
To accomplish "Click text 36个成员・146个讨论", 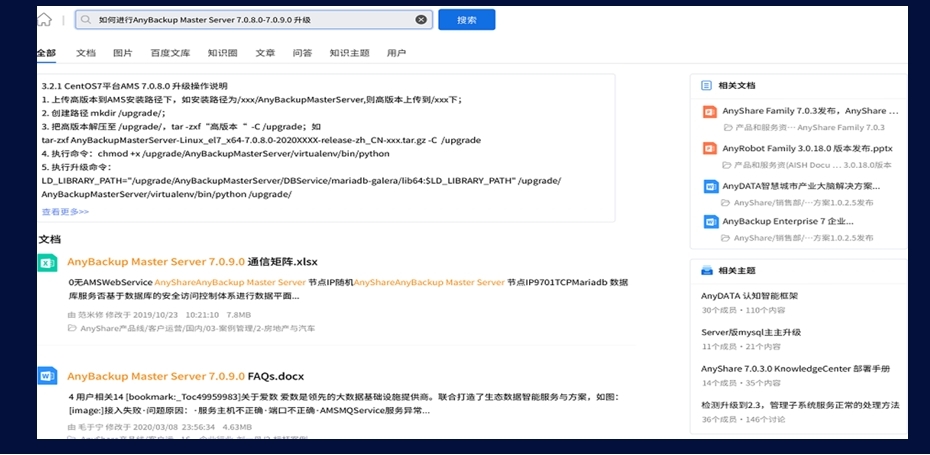I will click(743, 419).
